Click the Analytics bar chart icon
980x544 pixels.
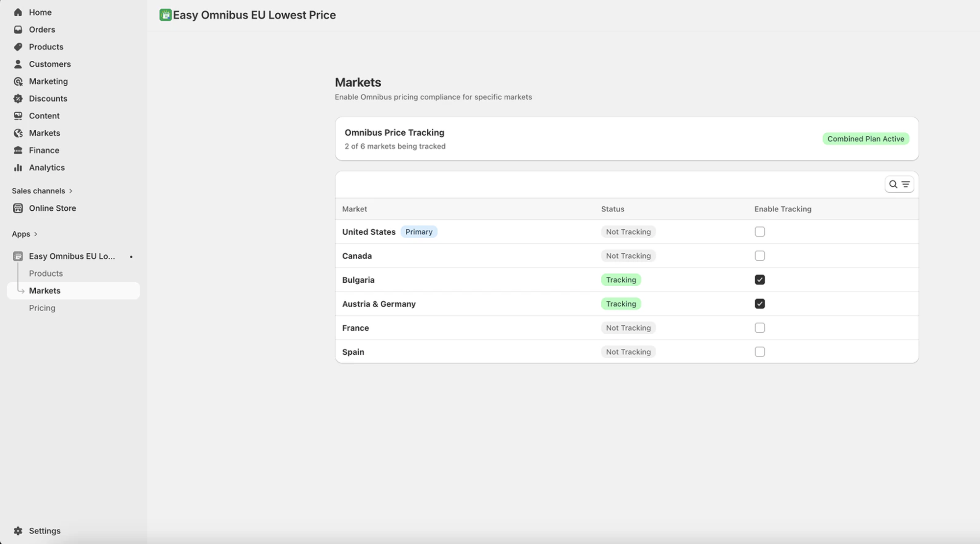18,168
